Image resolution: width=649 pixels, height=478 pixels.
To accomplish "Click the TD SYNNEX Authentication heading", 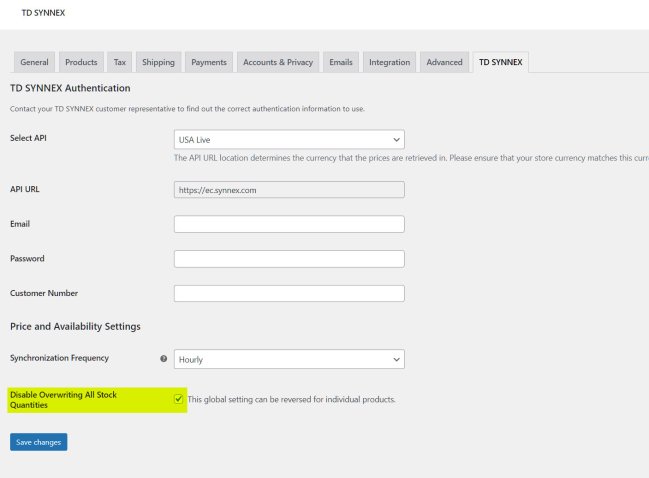I will point(70,88).
